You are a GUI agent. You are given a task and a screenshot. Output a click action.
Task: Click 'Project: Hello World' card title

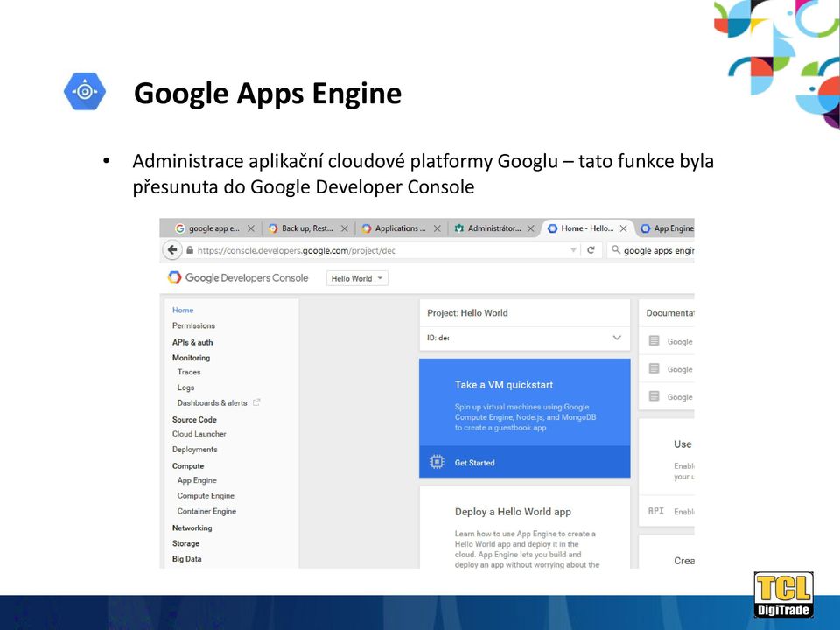point(467,313)
